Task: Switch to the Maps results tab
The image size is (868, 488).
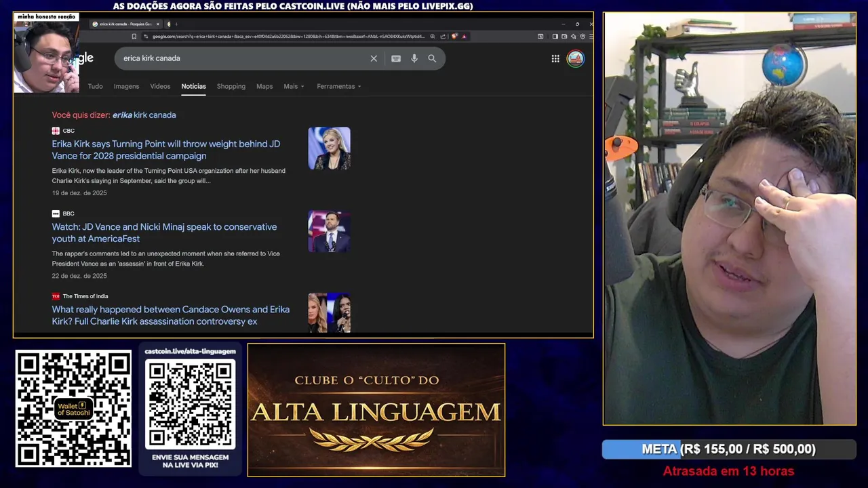Action: pyautogui.click(x=264, y=86)
